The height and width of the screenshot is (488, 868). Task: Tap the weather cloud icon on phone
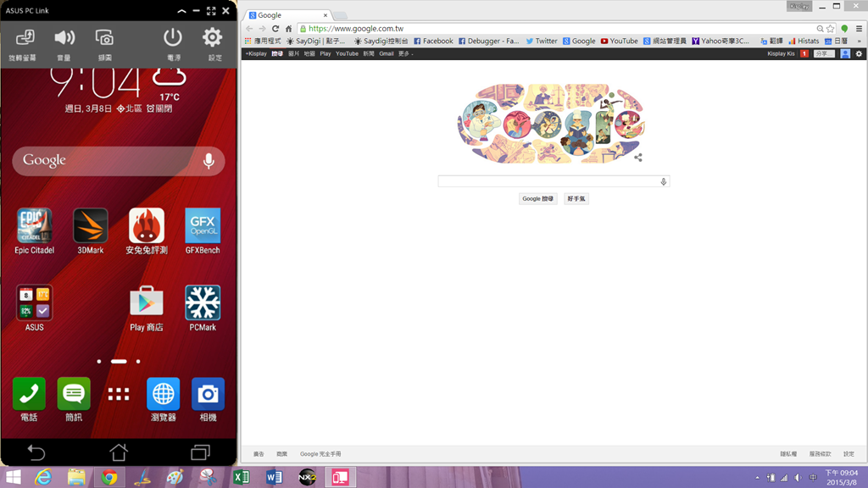[170, 76]
